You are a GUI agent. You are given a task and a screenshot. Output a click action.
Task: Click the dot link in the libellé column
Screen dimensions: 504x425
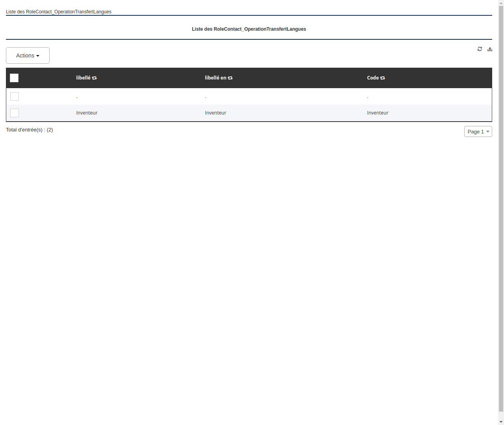(x=77, y=96)
